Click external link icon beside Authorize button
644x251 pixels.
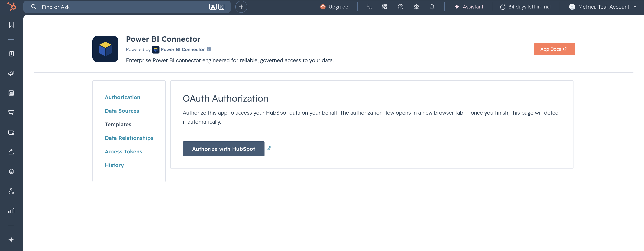(268, 148)
